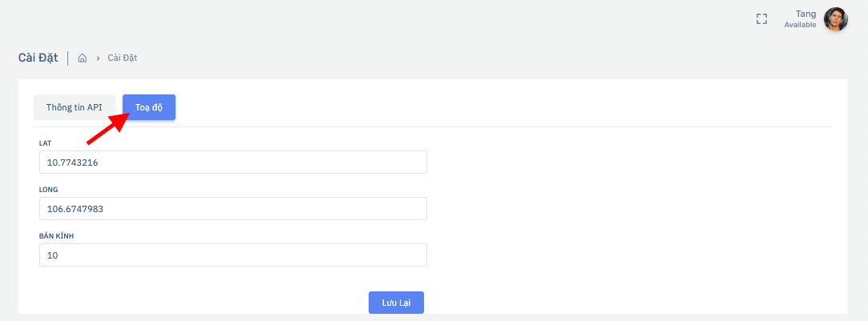Click the breadcrumb chevron separator
Screen dimensions: 868x321
(x=98, y=58)
